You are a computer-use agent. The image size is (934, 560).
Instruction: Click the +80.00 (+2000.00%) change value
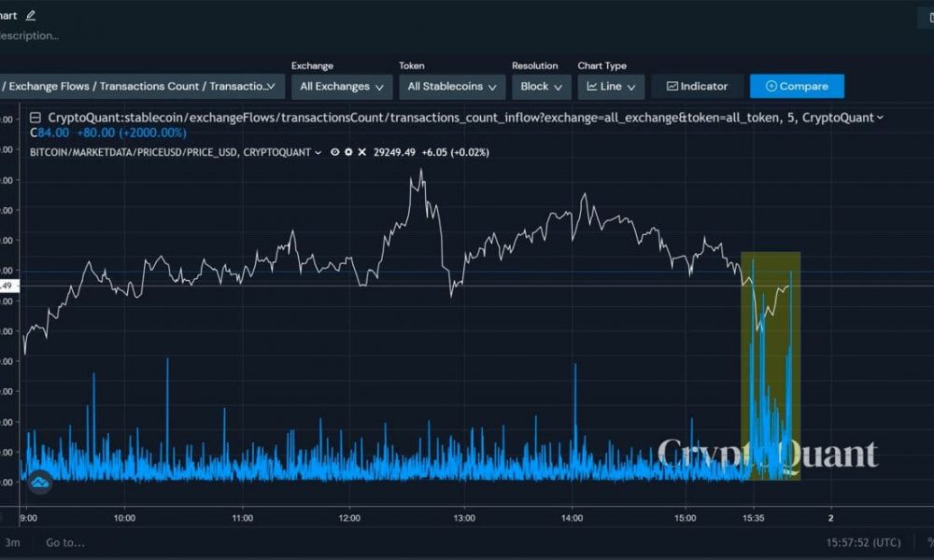[x=132, y=133]
